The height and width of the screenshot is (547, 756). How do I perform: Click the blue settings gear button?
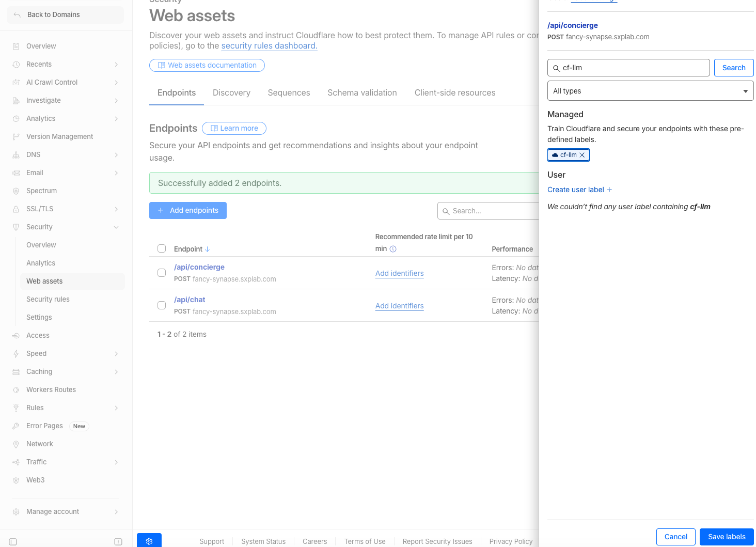tap(149, 540)
